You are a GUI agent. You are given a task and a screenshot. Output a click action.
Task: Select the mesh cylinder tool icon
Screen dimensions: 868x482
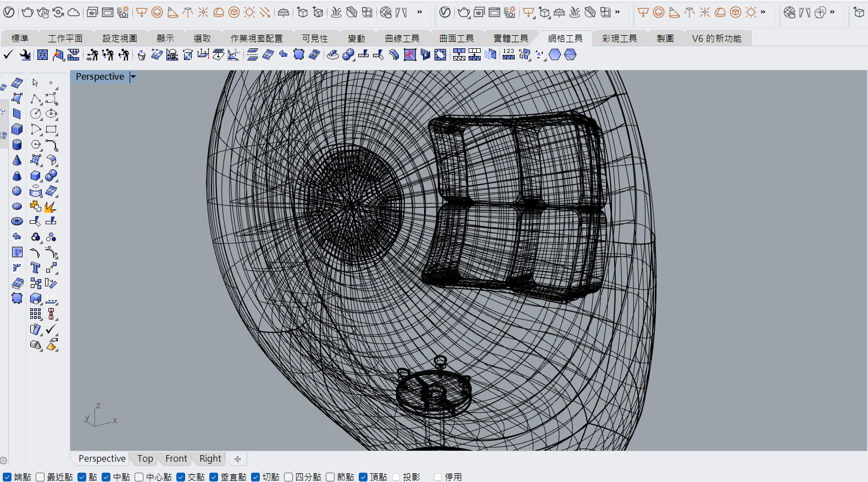tap(17, 145)
